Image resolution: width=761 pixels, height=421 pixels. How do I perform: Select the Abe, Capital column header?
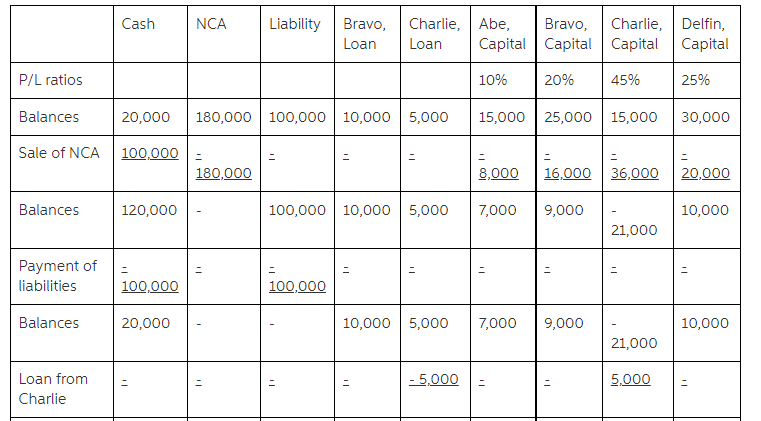[x=502, y=34]
